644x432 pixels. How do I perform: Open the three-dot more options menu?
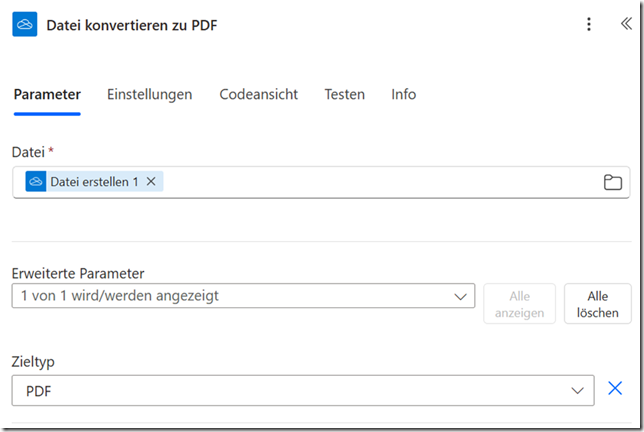coord(589,25)
